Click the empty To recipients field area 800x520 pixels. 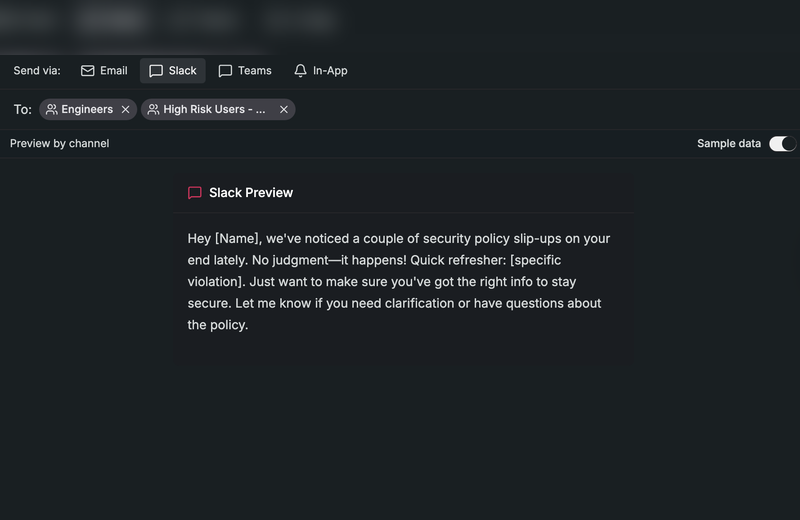point(540,110)
